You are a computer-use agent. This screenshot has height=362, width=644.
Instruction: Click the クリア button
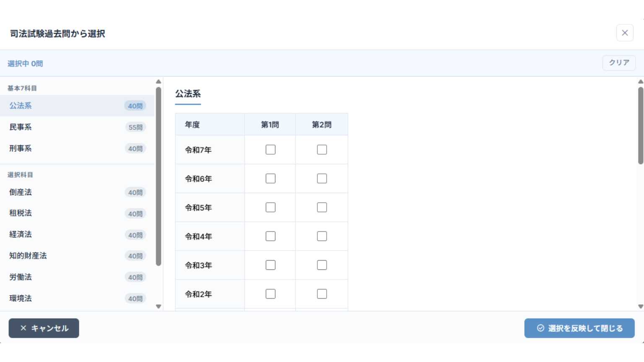pos(619,63)
